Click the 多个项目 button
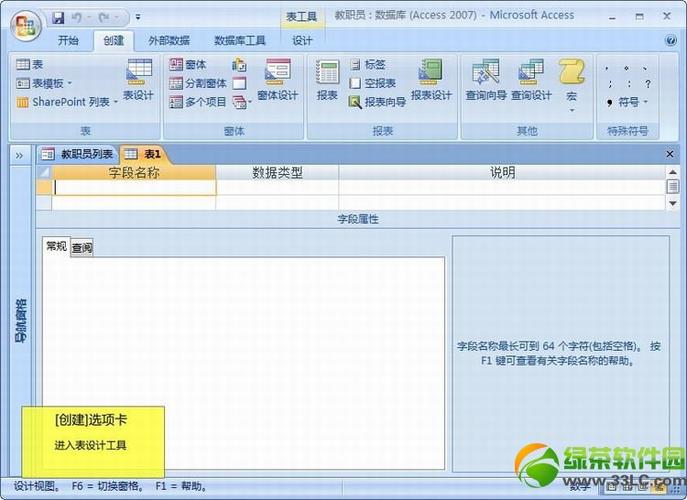 (198, 102)
